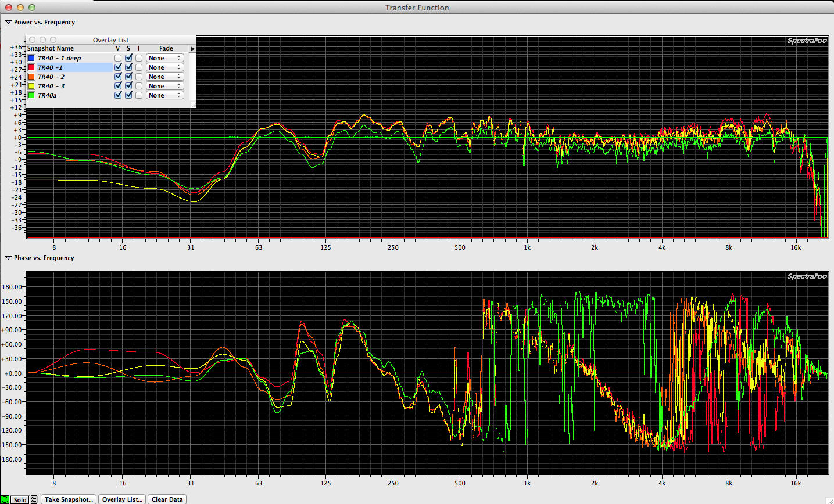Click the SpectraFoo logo in Power graph
Image resolution: width=834 pixels, height=504 pixels.
tap(807, 41)
